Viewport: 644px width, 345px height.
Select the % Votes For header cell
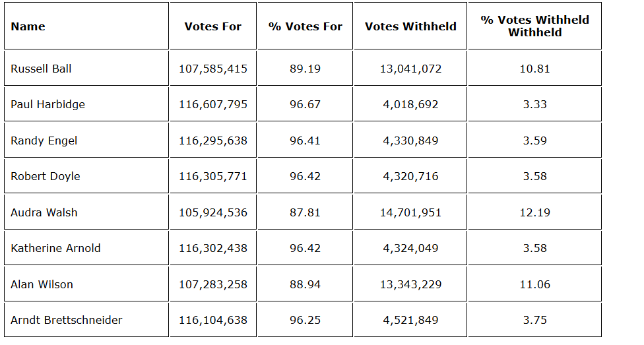point(305,26)
